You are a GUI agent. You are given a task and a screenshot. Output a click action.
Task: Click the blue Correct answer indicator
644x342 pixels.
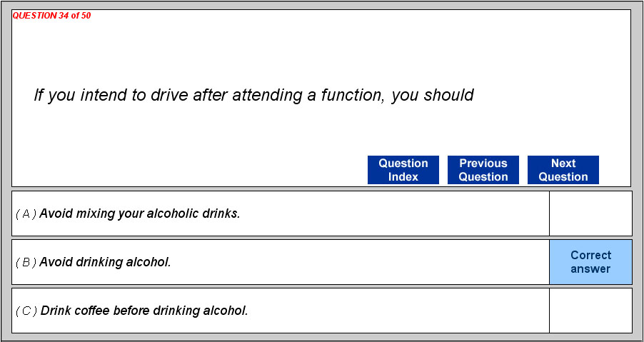click(x=590, y=262)
